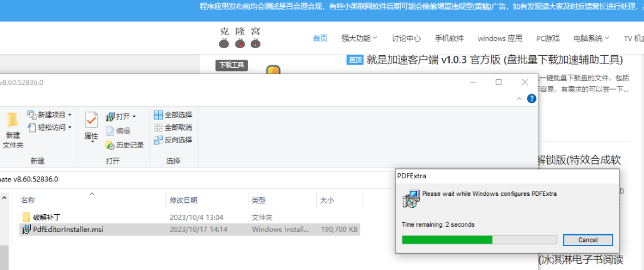
Task: Click the 编辑 icon
Action: 110,131
